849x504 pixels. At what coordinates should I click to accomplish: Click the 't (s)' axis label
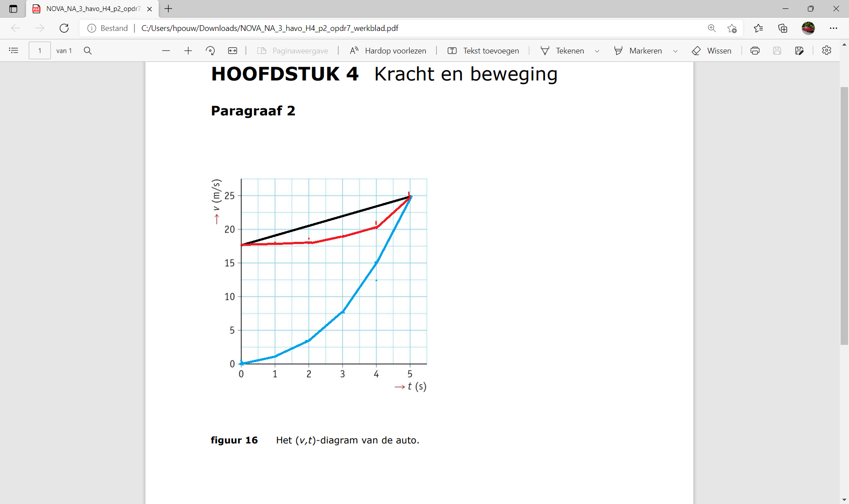point(417,386)
